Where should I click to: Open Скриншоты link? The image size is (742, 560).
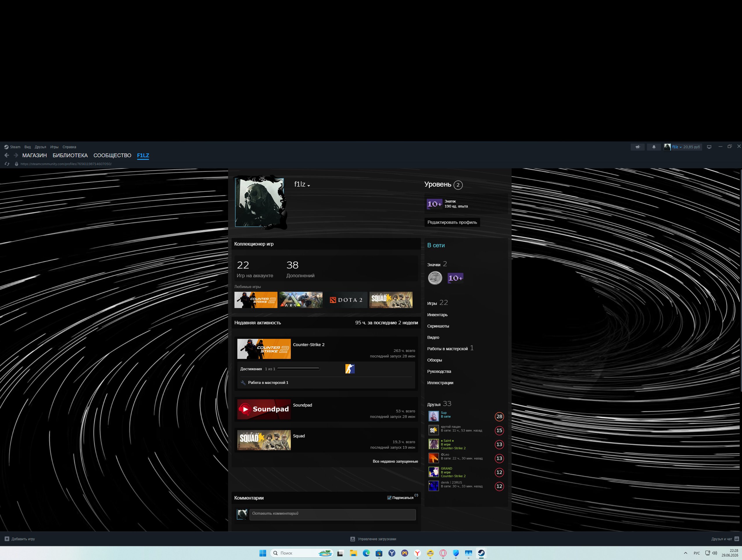click(x=438, y=326)
